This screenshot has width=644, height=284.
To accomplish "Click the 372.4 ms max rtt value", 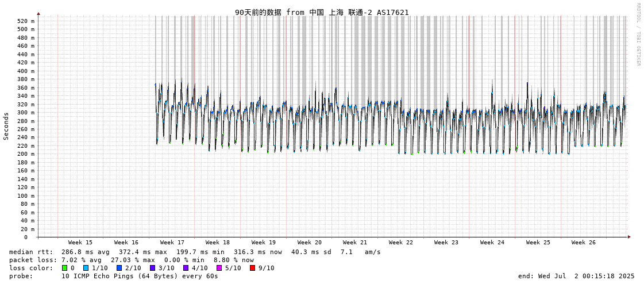I will pyautogui.click(x=143, y=252).
